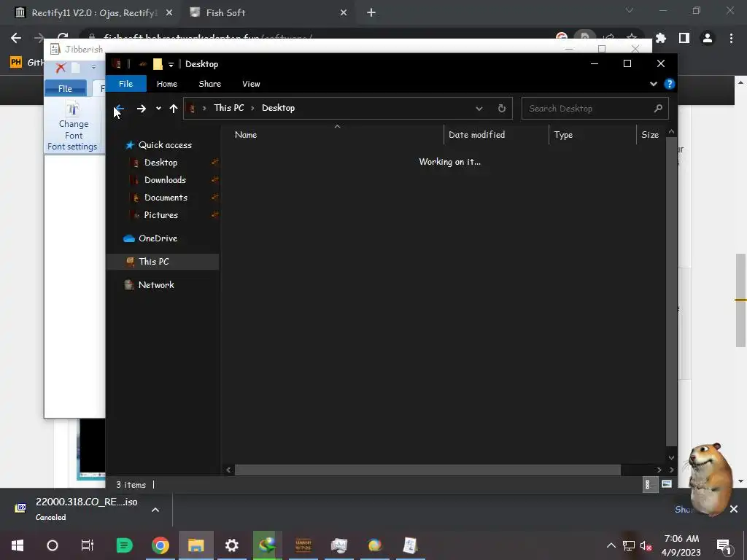
Task: Select Network in navigation pane
Action: click(x=156, y=285)
